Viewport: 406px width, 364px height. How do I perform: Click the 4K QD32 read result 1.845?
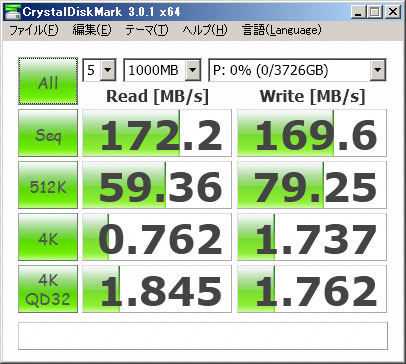click(157, 289)
